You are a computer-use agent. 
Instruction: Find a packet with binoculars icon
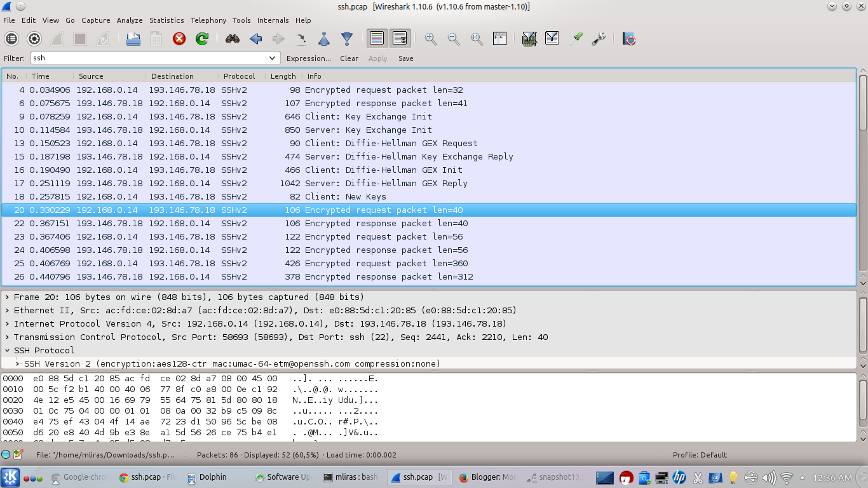pos(233,39)
